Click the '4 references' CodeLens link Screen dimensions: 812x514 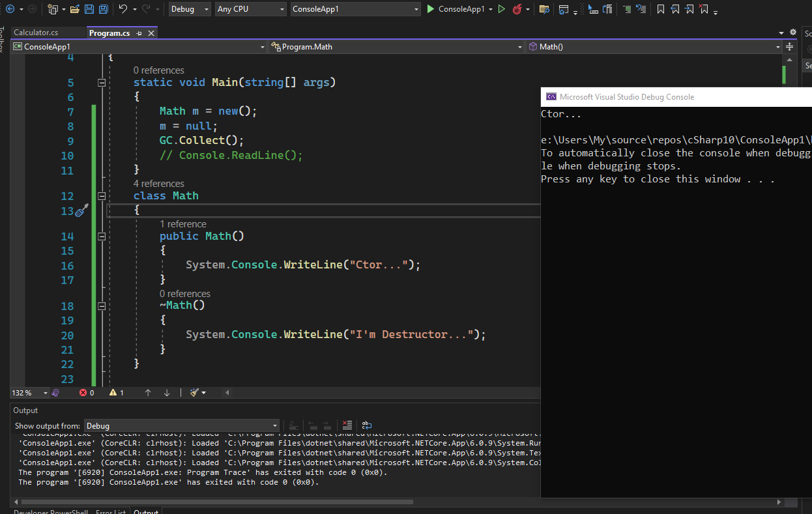tap(159, 184)
